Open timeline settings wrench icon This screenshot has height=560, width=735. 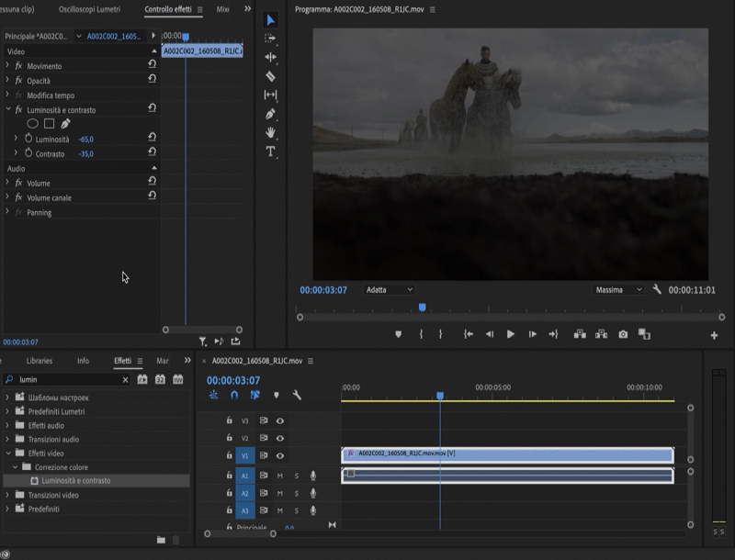pos(297,395)
